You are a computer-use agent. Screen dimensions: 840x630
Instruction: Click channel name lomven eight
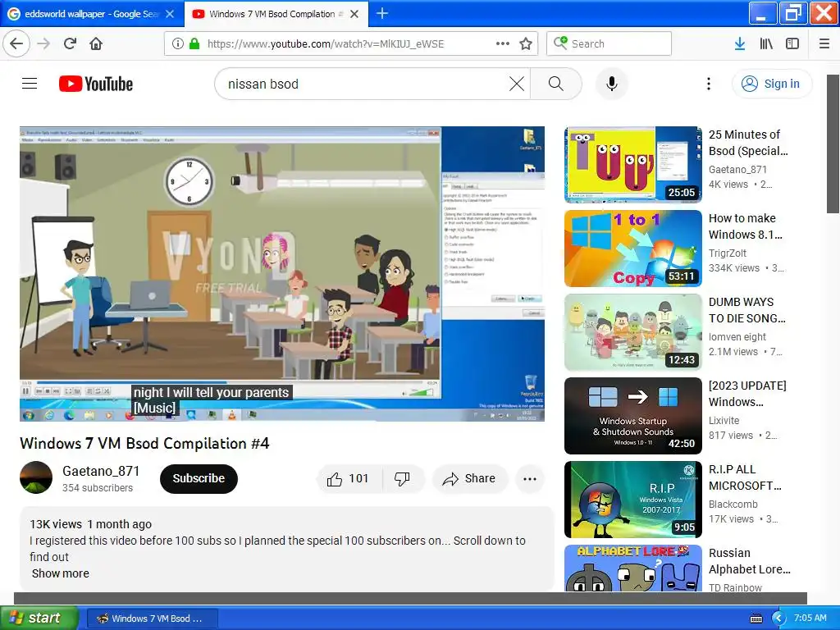[x=737, y=336]
